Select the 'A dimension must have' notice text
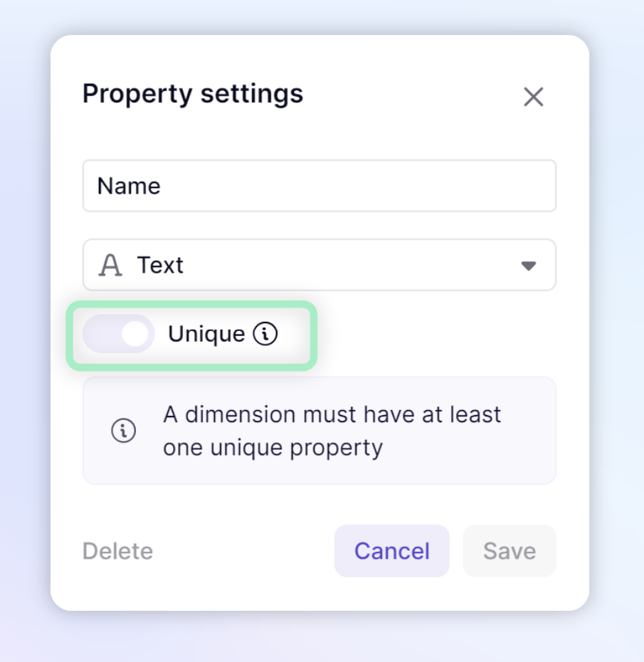644x662 pixels. click(x=332, y=431)
